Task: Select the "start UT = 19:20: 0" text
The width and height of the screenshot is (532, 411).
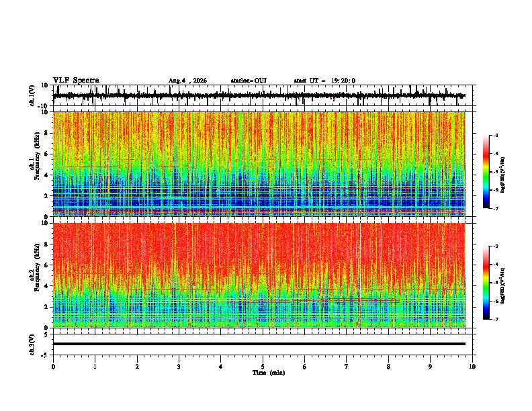Action: pos(324,81)
